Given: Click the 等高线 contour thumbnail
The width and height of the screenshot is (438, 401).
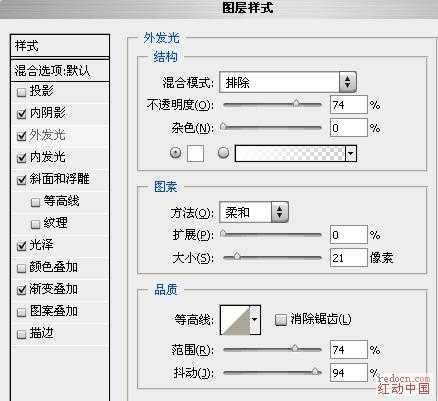Looking at the screenshot, I should 235,320.
